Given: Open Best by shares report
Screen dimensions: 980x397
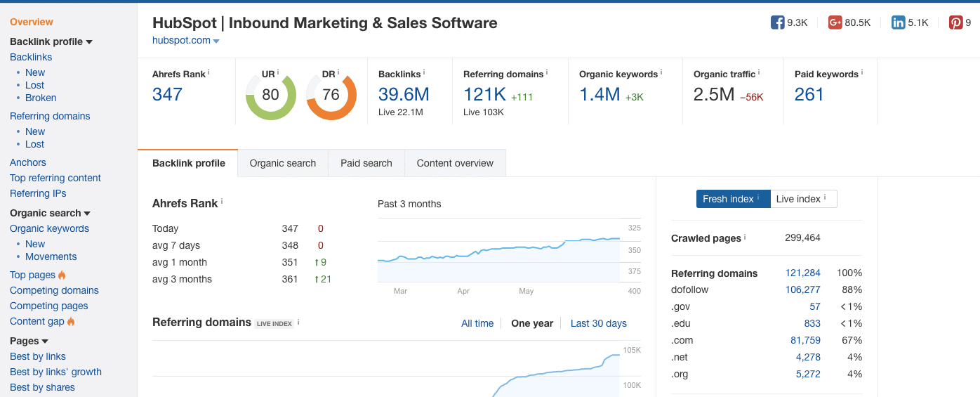Looking at the screenshot, I should point(42,387).
